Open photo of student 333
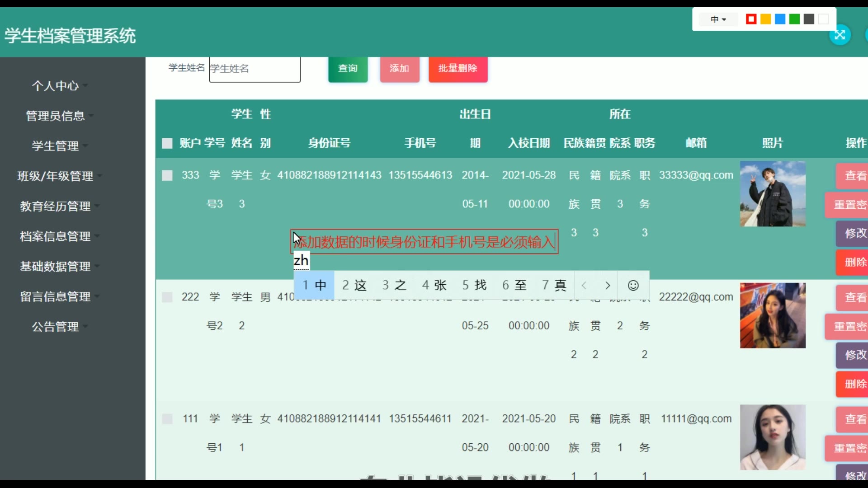This screenshot has height=488, width=868. pyautogui.click(x=773, y=194)
